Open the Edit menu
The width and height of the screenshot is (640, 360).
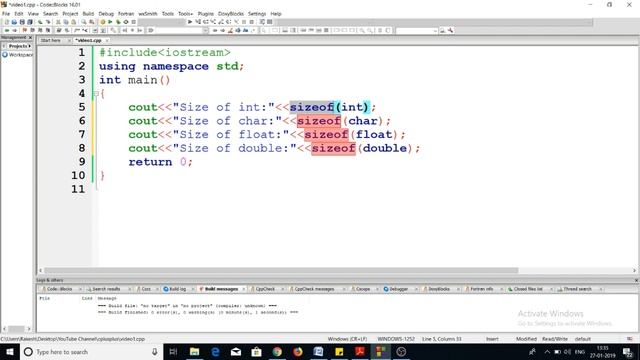point(19,13)
